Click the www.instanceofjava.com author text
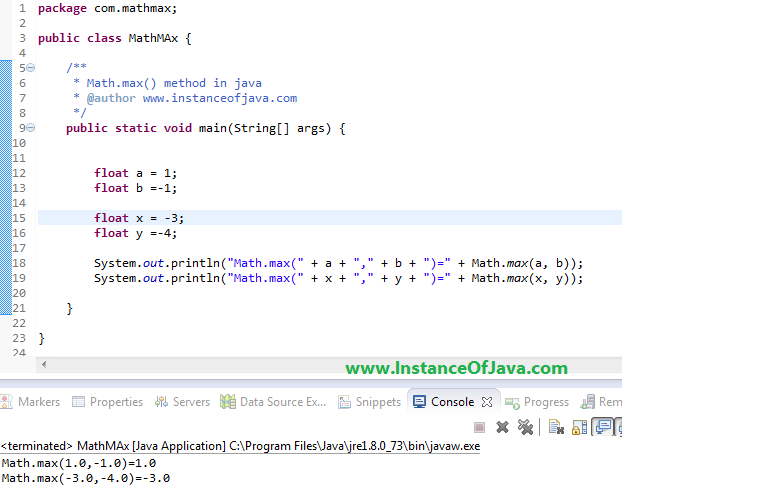 pos(220,98)
